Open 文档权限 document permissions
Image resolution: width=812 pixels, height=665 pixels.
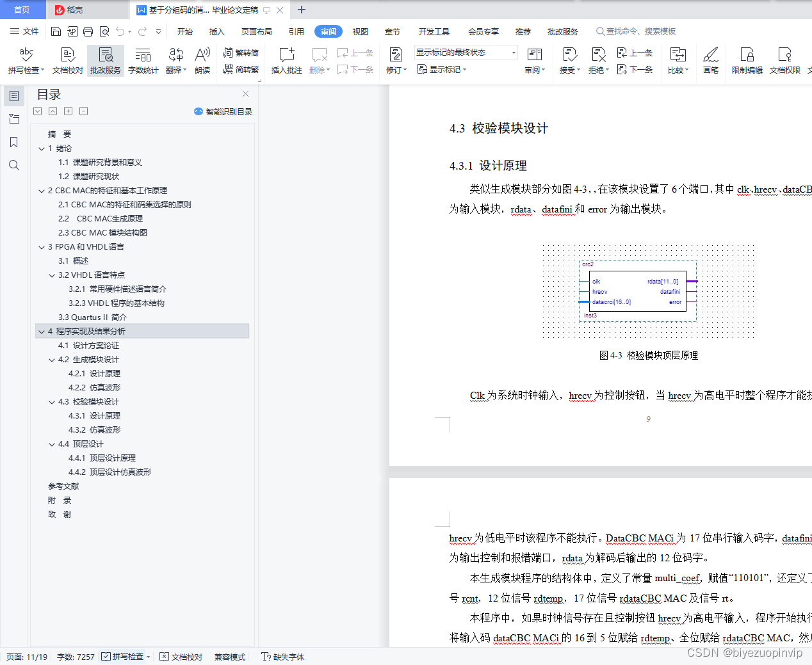785,61
